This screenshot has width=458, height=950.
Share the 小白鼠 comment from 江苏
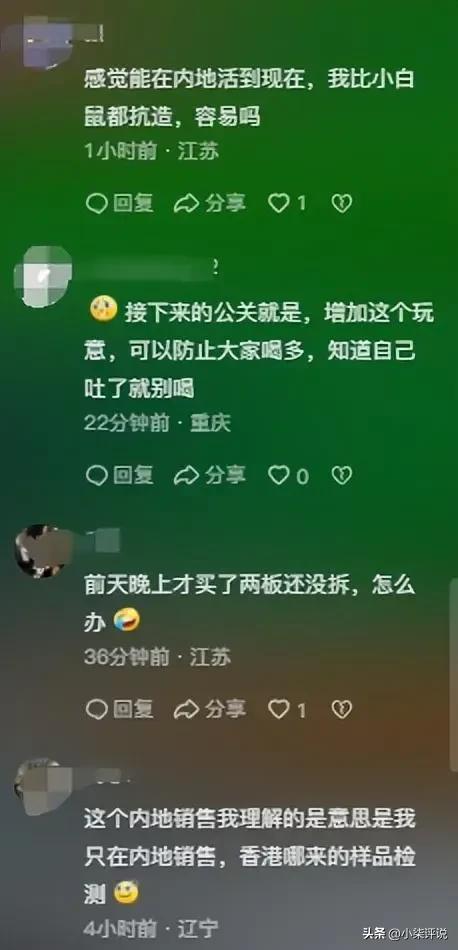[x=210, y=204]
